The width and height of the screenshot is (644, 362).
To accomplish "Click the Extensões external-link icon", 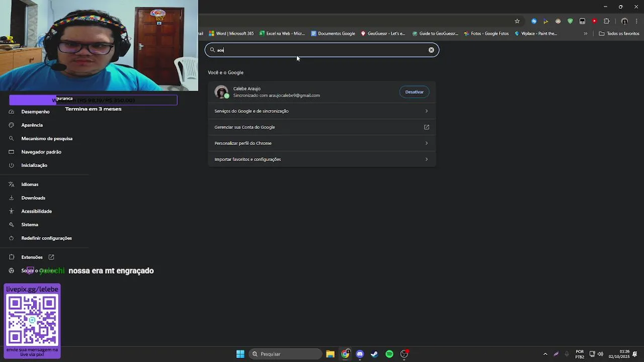I will pyautogui.click(x=51, y=257).
